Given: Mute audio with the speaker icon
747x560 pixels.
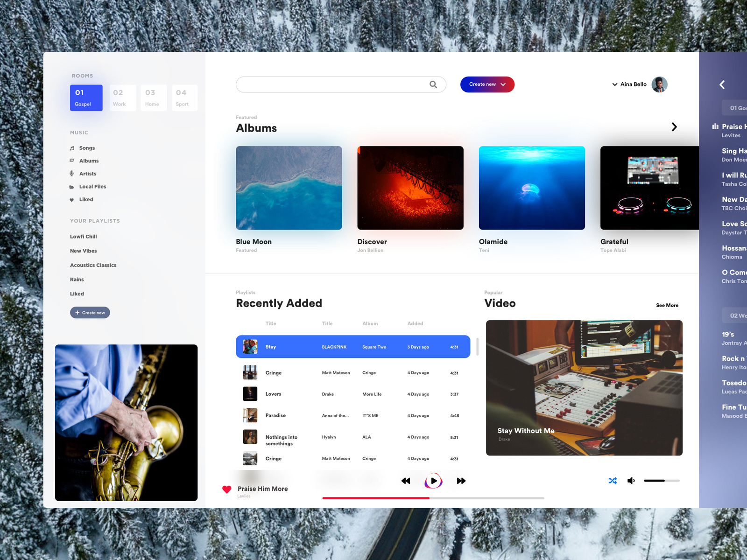Looking at the screenshot, I should [x=631, y=481].
